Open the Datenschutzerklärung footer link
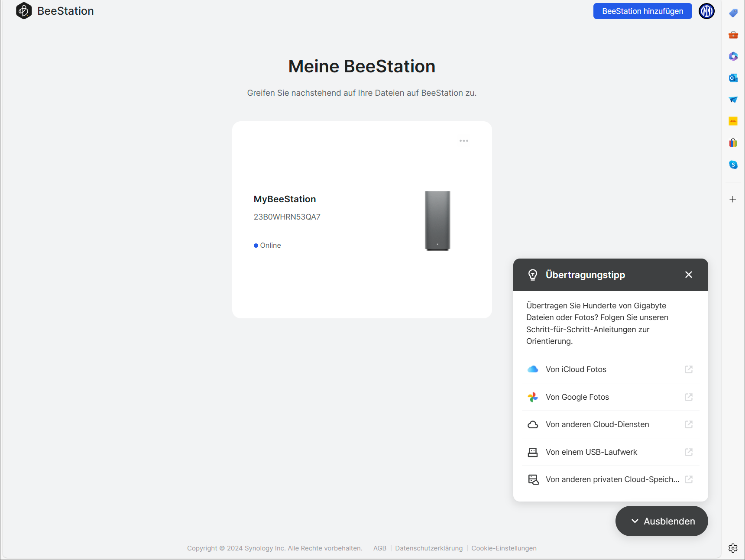 (429, 548)
